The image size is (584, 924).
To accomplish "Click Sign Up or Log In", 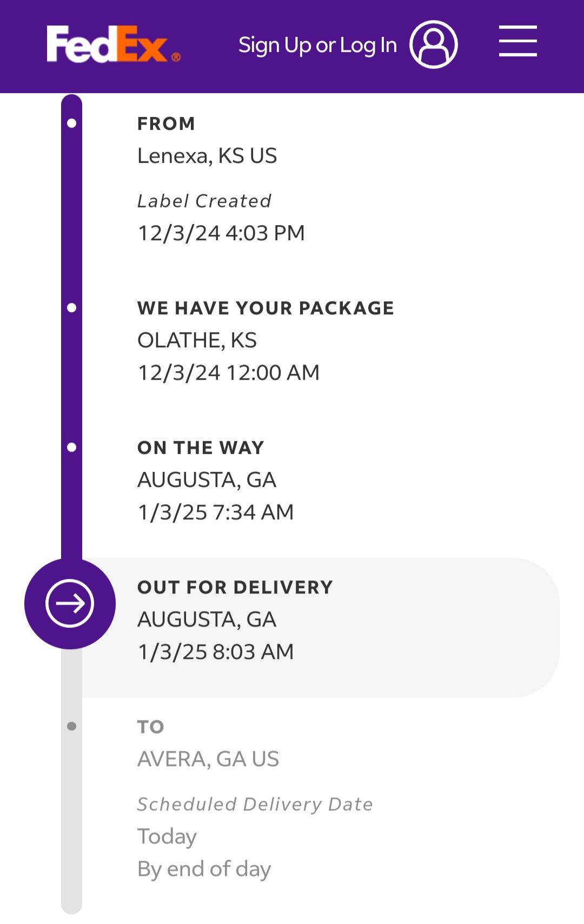I will click(x=318, y=45).
